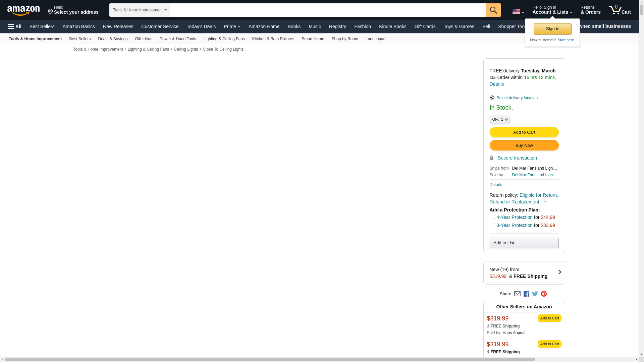Click the Amazon logo
The height and width of the screenshot is (362, 644).
pos(23,10)
